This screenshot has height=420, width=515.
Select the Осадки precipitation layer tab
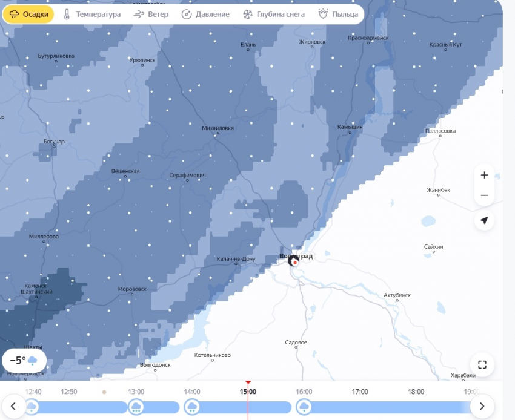(28, 15)
